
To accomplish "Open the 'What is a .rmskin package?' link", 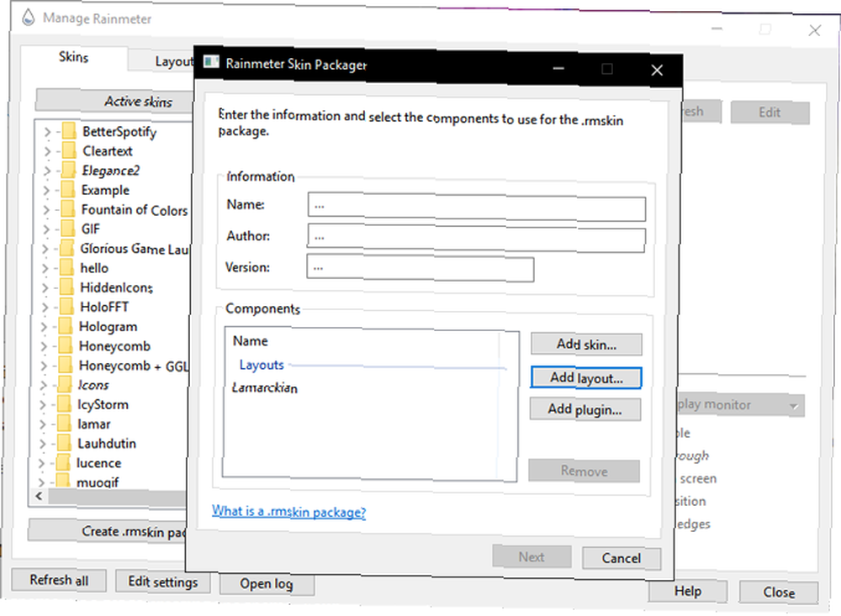I will (x=288, y=512).
